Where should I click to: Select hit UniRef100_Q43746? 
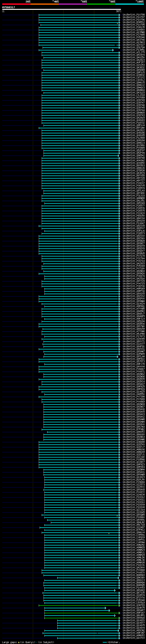134,40
